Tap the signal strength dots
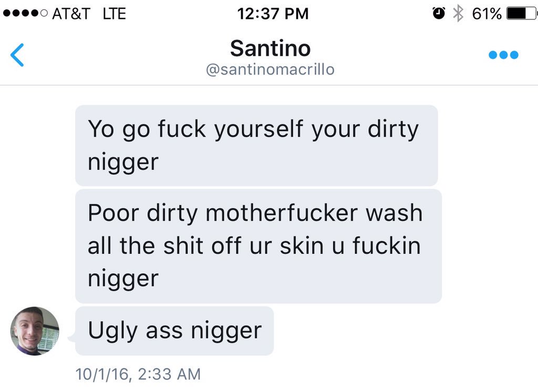 point(25,13)
